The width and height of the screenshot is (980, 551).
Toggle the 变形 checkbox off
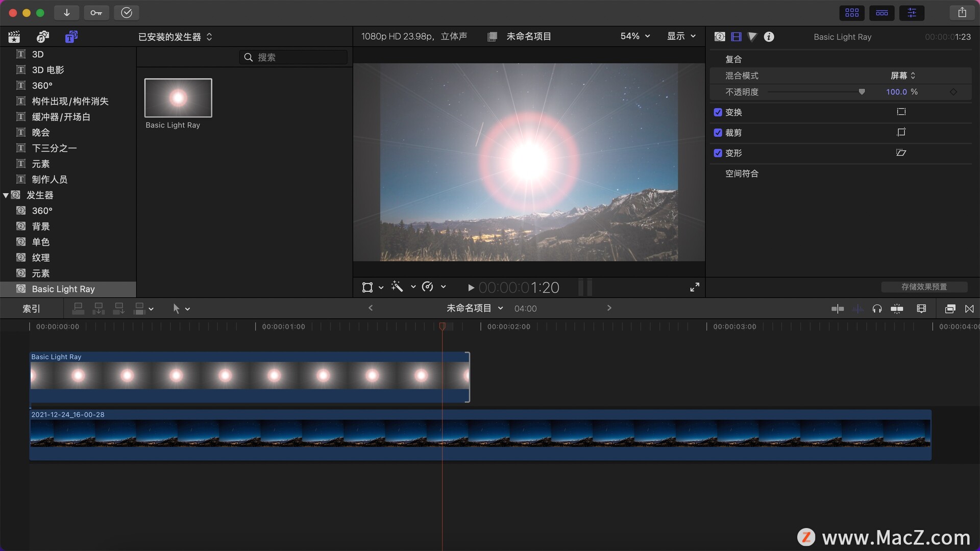(x=718, y=153)
